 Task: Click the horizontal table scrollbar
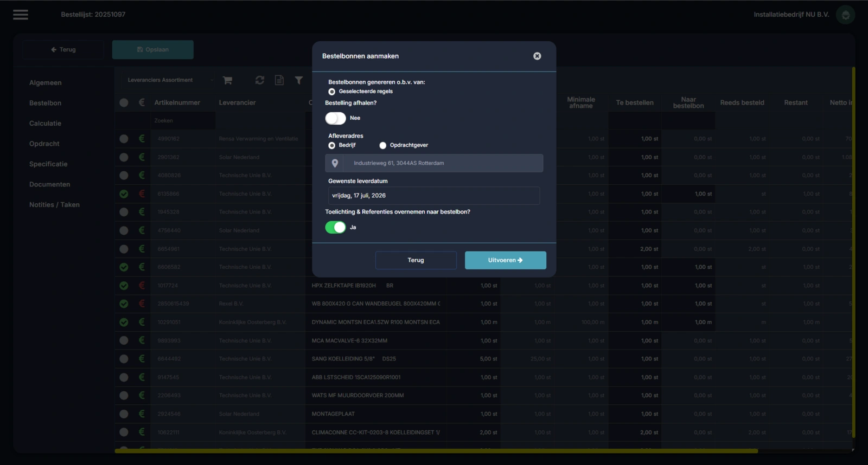(x=436, y=450)
